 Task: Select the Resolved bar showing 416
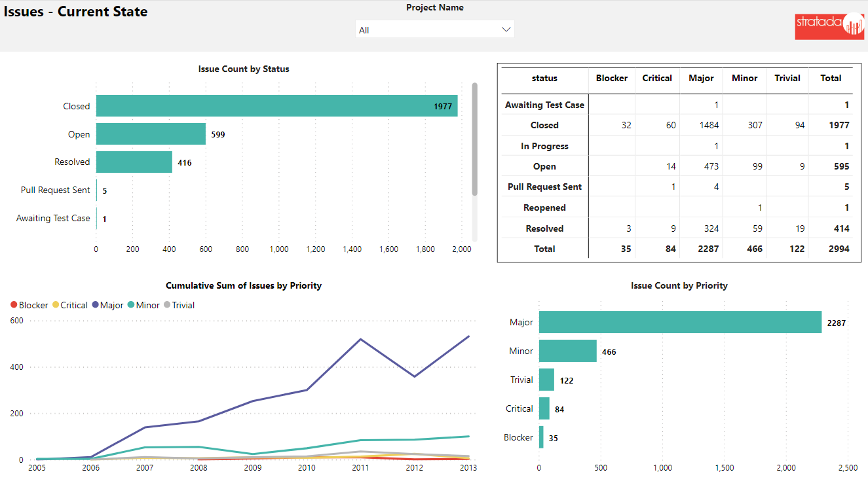pyautogui.click(x=134, y=162)
